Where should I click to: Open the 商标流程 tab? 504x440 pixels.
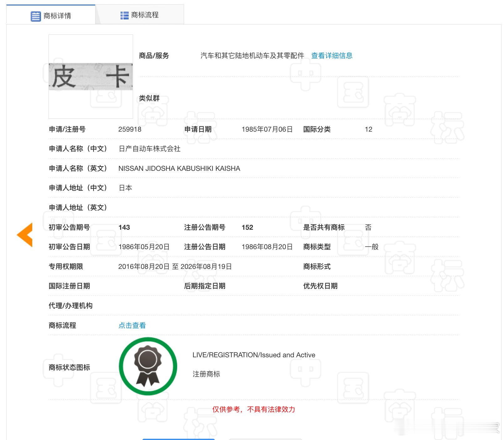tap(140, 15)
